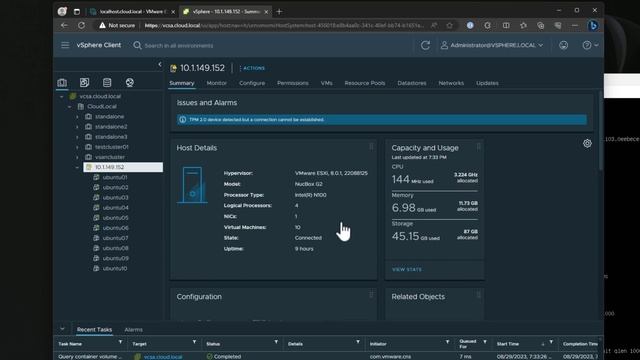Image resolution: width=640 pixels, height=360 pixels.
Task: Open the Resource Pools tab
Action: 364,83
